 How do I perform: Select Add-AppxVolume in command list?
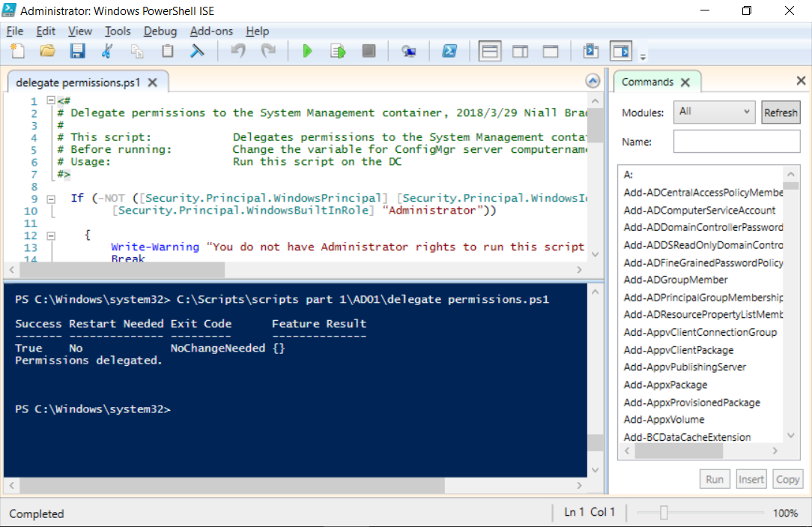click(x=664, y=419)
